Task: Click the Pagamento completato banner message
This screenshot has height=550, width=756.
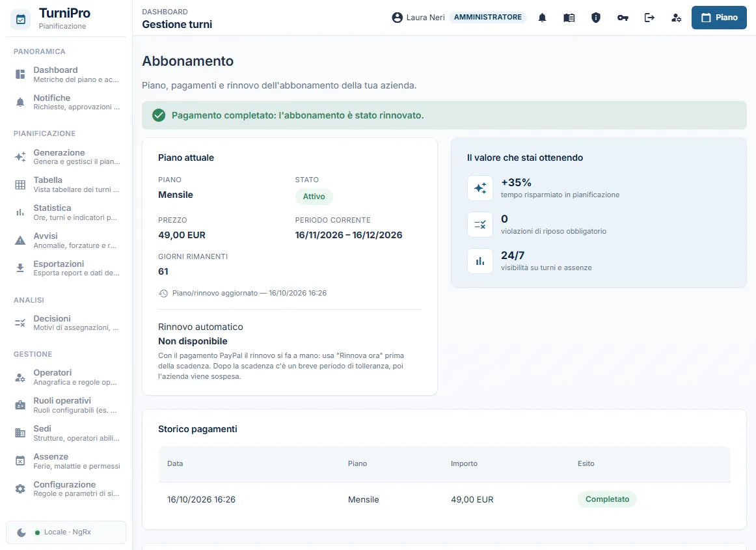Action: (297, 115)
